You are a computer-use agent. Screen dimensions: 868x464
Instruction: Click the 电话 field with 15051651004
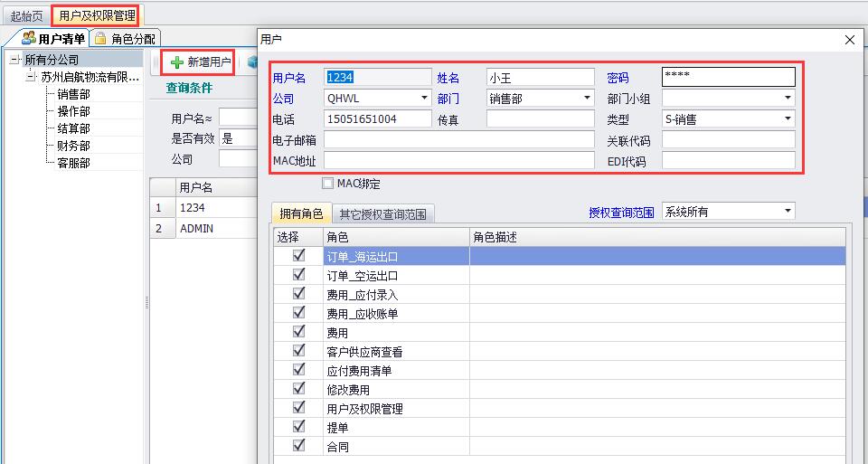pyautogui.click(x=378, y=118)
